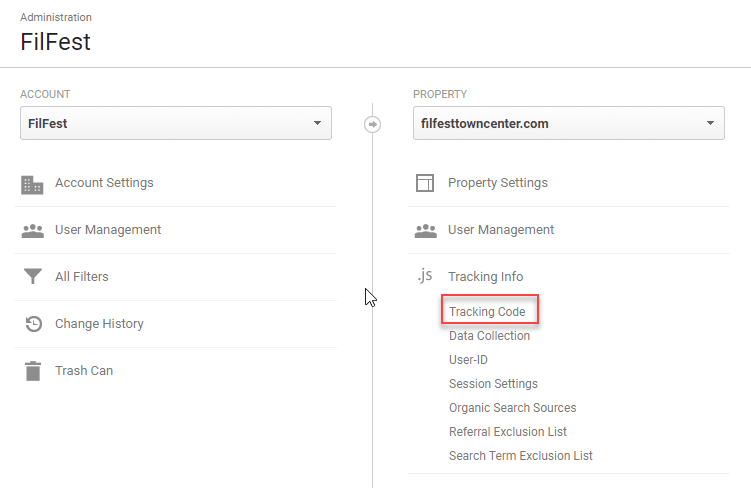
Task: Click the Change History clock icon
Action: (x=32, y=324)
